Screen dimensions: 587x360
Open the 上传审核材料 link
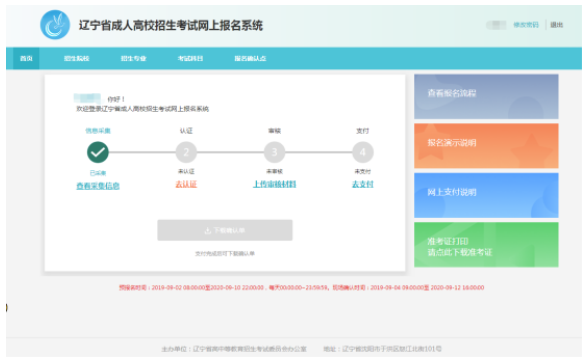(x=274, y=184)
